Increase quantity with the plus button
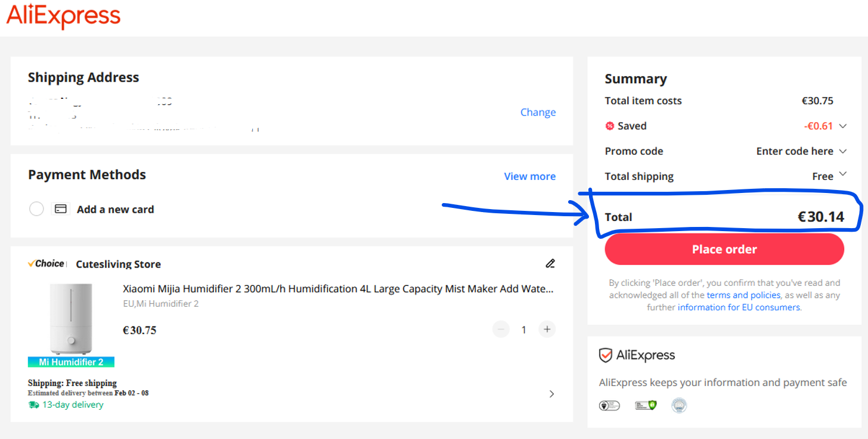Viewport: 868px width, 439px height. (x=547, y=329)
